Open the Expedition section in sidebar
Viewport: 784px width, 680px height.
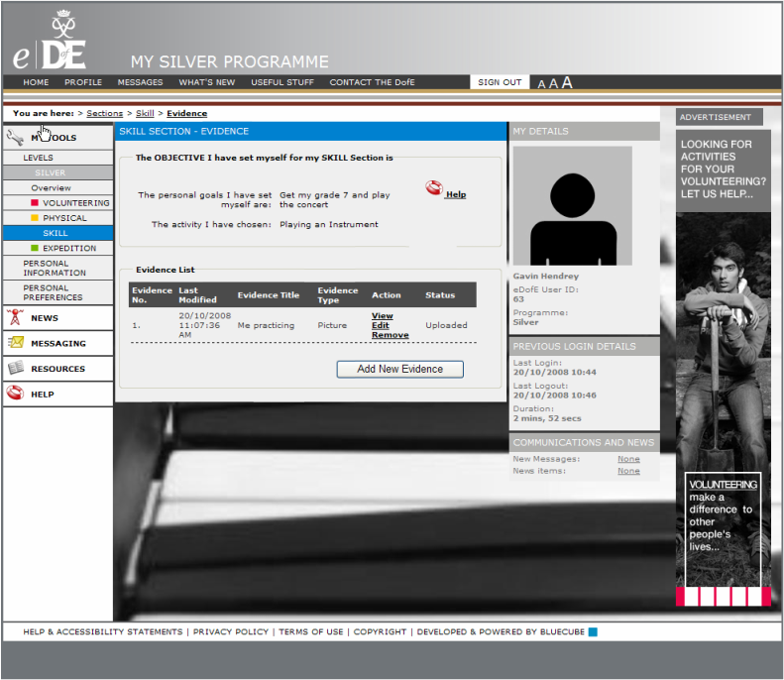point(69,249)
